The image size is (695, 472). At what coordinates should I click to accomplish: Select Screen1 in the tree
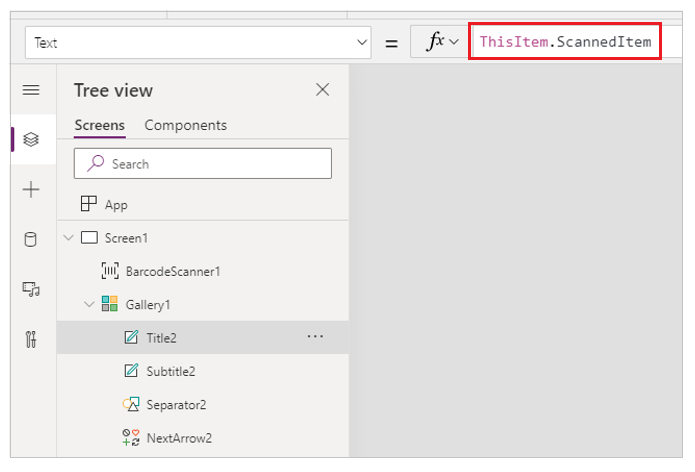click(x=203, y=238)
